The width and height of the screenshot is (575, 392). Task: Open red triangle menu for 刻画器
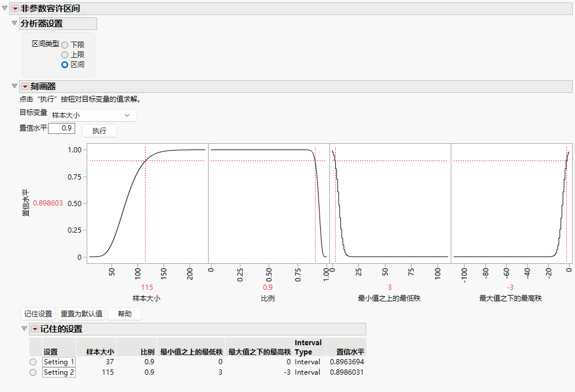tap(25, 87)
